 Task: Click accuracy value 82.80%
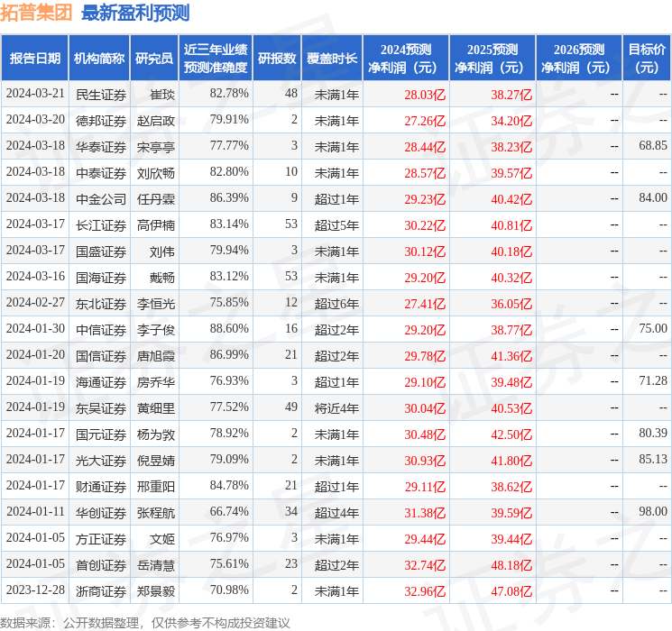(229, 172)
